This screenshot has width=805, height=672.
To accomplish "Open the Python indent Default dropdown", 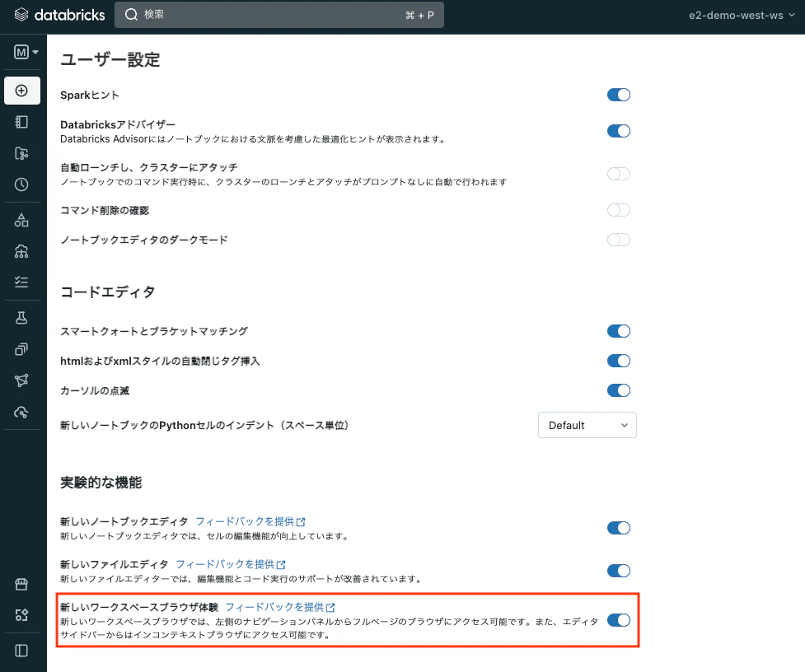I will click(587, 425).
